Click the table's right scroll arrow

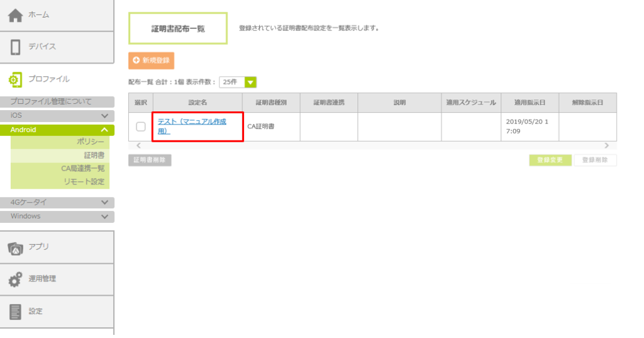click(606, 145)
